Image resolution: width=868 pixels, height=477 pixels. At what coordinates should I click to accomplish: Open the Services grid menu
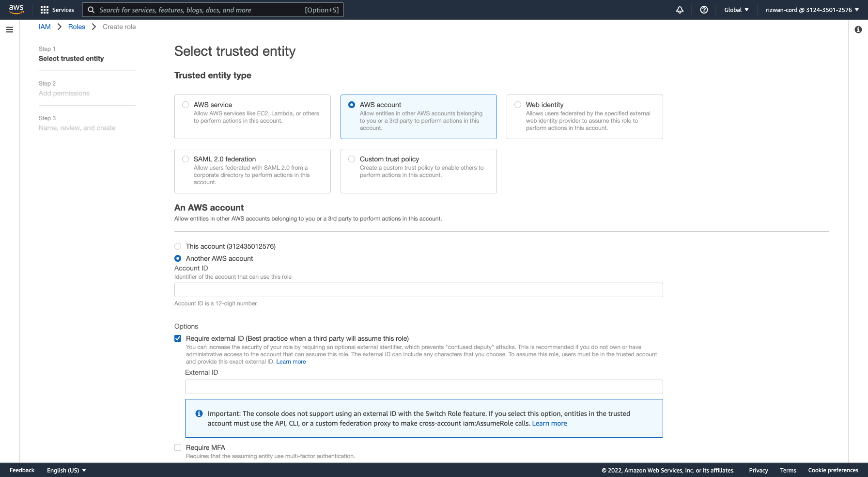coord(57,10)
